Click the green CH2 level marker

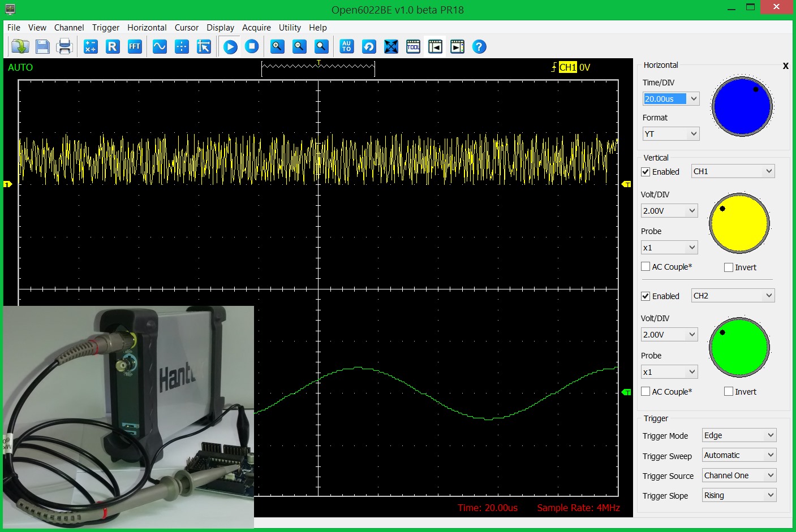click(x=626, y=392)
